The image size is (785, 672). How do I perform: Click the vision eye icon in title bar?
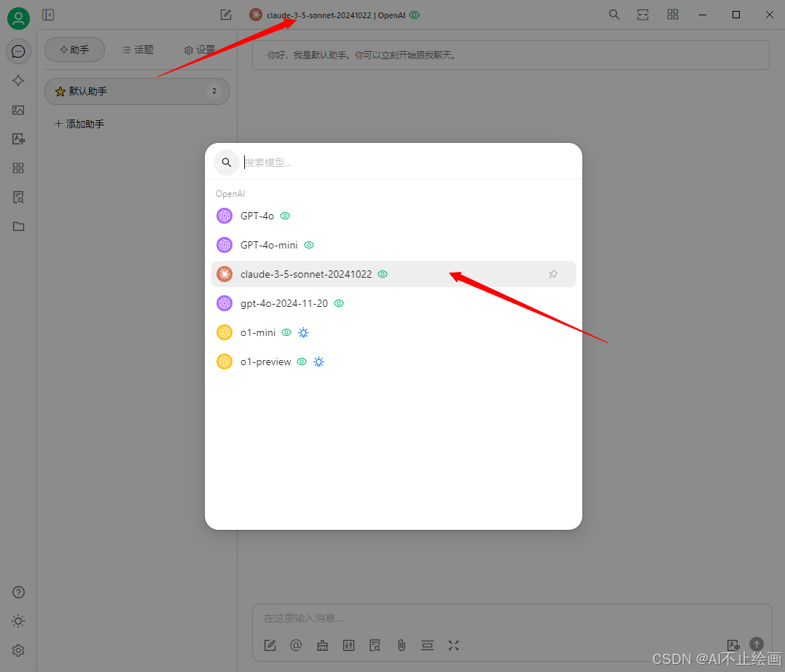click(x=415, y=15)
